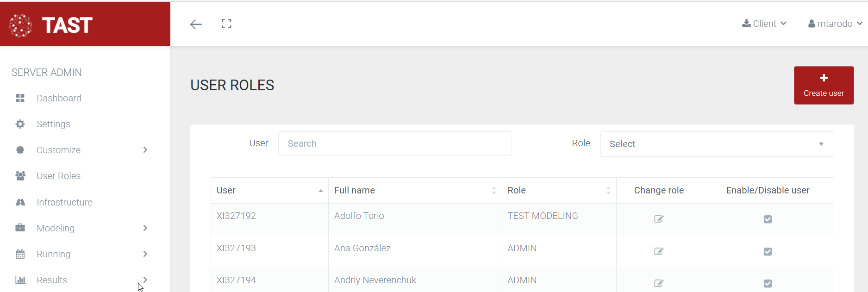Image resolution: width=868 pixels, height=292 pixels.
Task: Toggle enable checkbox for Andriy Neverenchuk
Action: pyautogui.click(x=768, y=284)
